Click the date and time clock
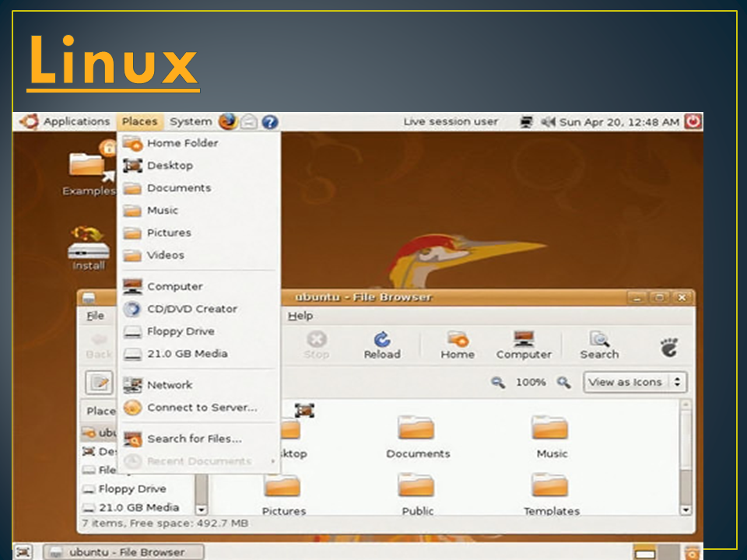Viewport: 747px width, 560px height. [x=619, y=122]
